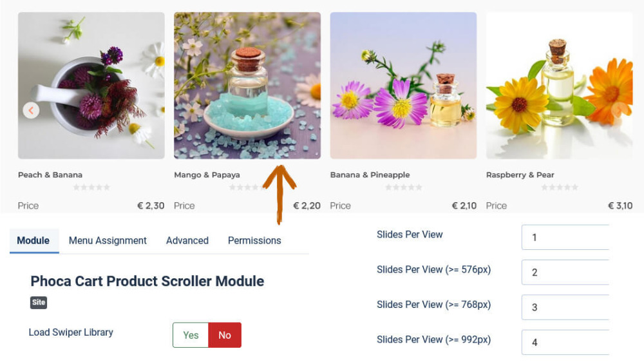Switch to the Module tab
This screenshot has width=644, height=362.
(x=33, y=240)
